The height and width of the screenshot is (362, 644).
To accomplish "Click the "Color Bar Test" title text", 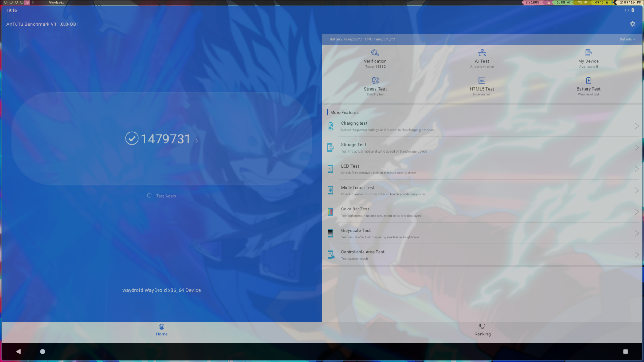I will [355, 209].
